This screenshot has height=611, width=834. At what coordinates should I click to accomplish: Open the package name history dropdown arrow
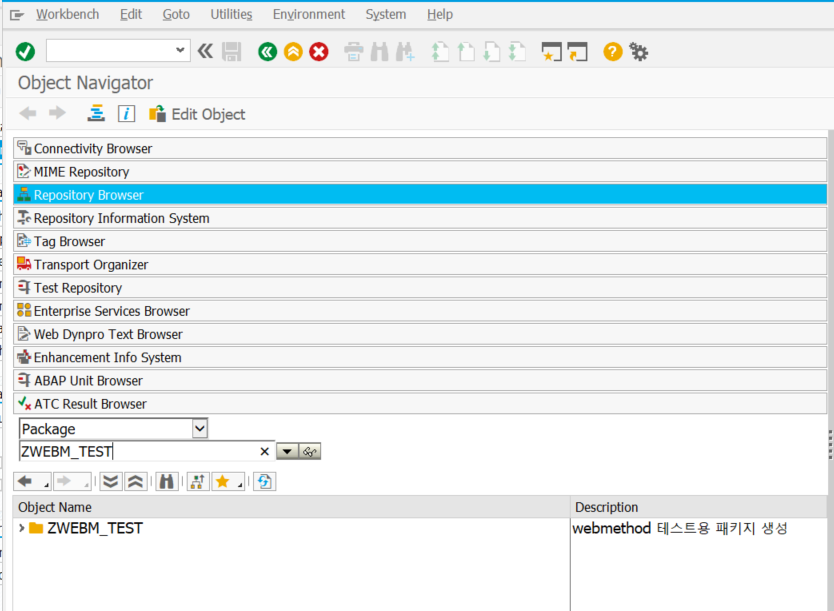tap(287, 452)
